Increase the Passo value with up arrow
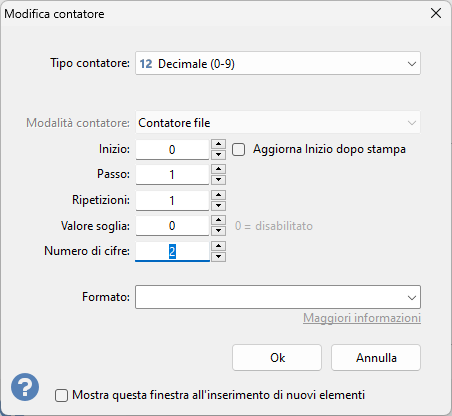Image resolution: width=452 pixels, height=416 pixels. click(219, 169)
